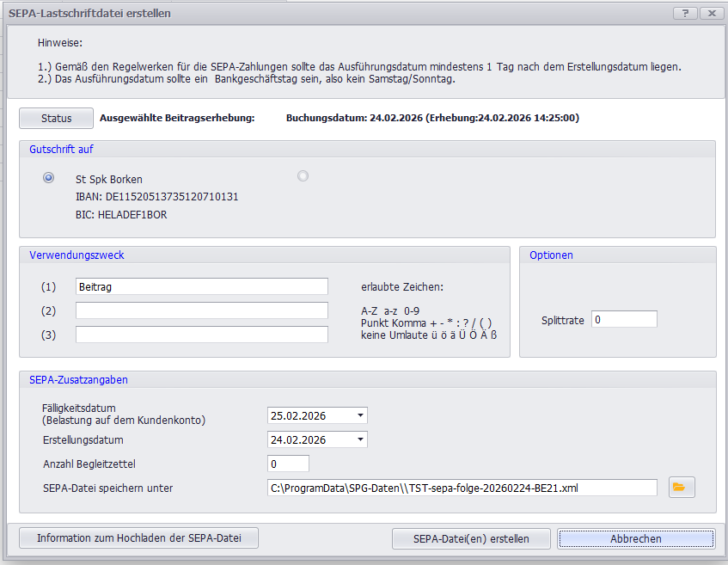The height and width of the screenshot is (565, 728).
Task: Open Information zum Hochladen der SEPA-Datei
Action: [138, 538]
